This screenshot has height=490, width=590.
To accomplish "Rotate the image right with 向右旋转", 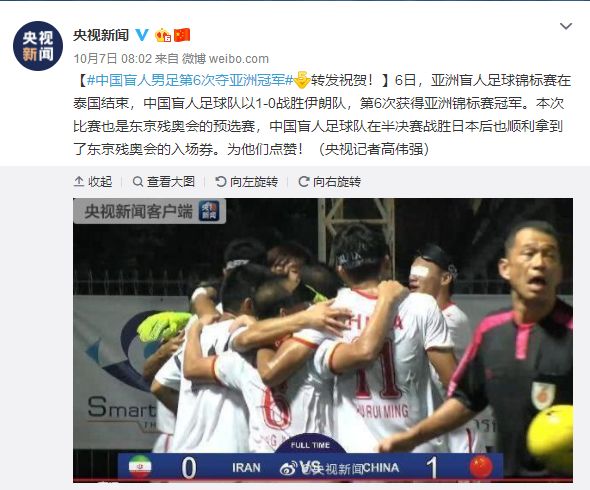I will (x=330, y=182).
